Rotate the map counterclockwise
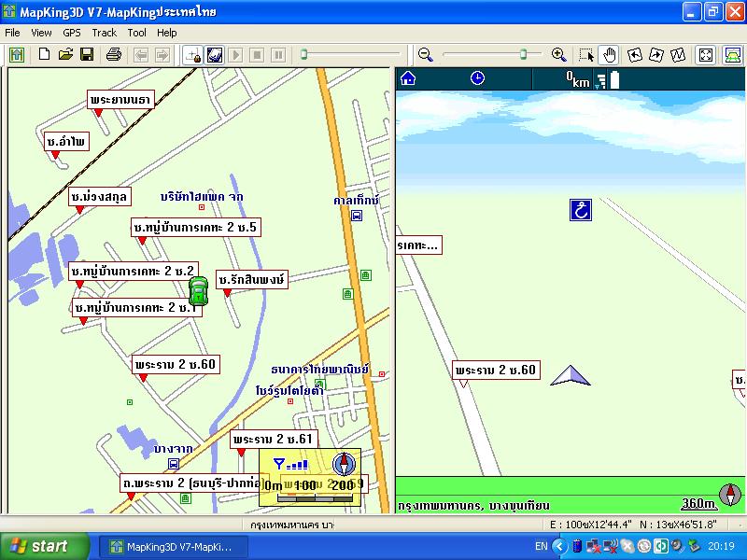 coord(635,55)
